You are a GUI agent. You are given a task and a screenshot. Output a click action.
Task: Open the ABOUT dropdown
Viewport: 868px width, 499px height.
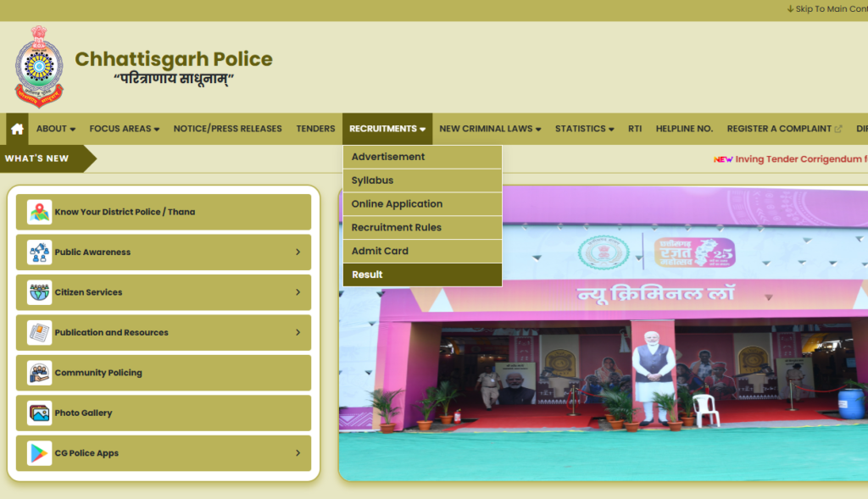tap(55, 128)
